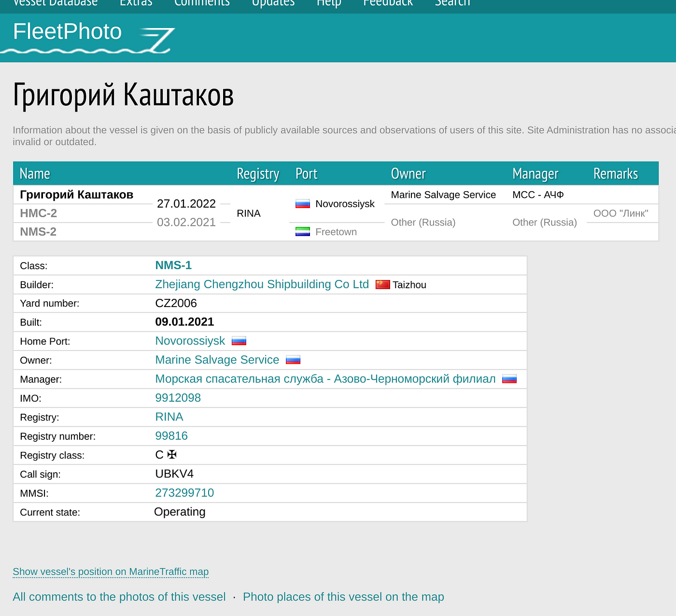Click the Name column header
Viewport: 676px width, 616px height.
(x=35, y=173)
